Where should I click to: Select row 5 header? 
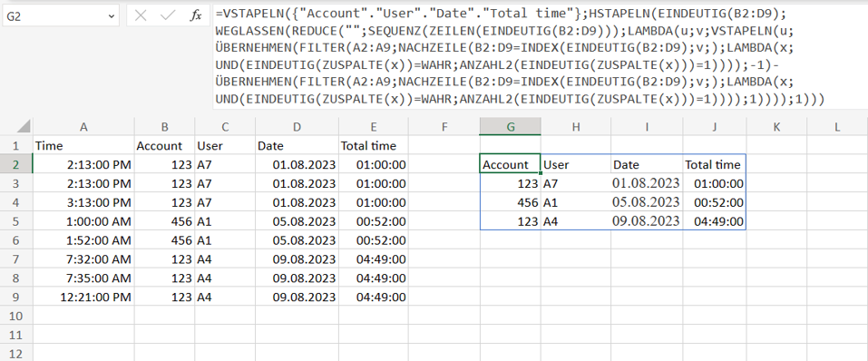[x=16, y=221]
